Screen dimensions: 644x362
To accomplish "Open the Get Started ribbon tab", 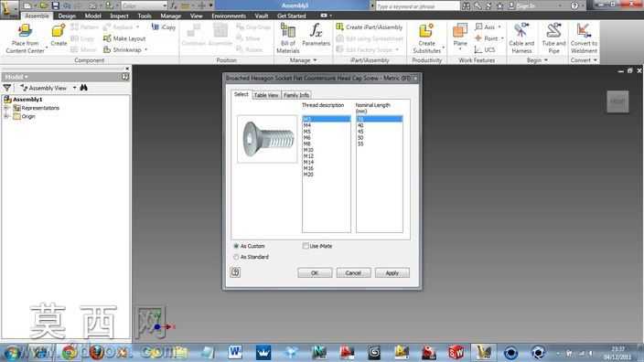I will (291, 16).
